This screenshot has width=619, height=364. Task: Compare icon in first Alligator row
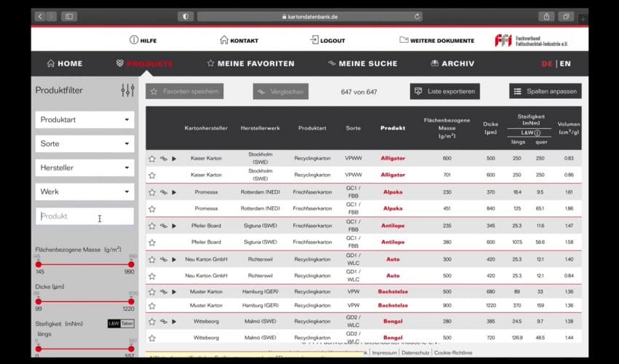(x=163, y=159)
